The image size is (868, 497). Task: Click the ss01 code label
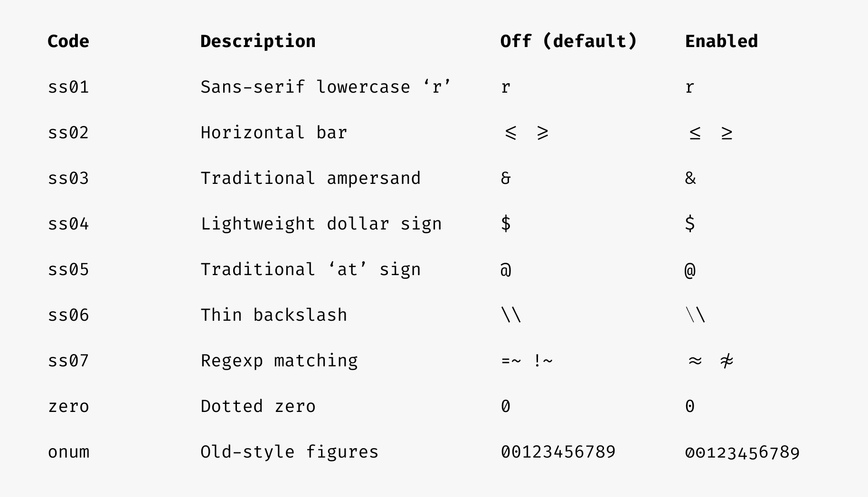point(68,87)
